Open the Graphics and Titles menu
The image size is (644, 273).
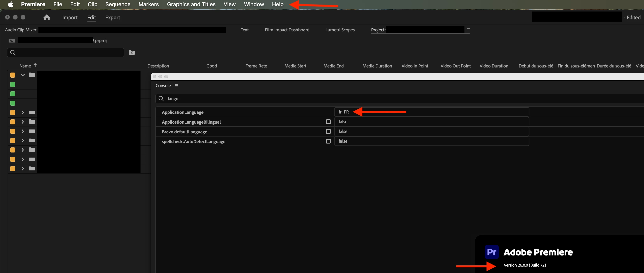coord(191,4)
